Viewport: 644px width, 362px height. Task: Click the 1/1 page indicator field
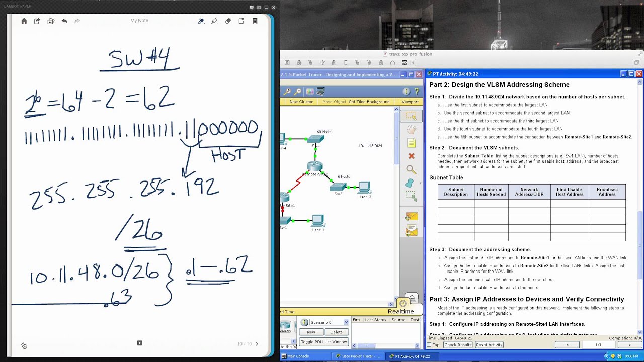pyautogui.click(x=598, y=345)
